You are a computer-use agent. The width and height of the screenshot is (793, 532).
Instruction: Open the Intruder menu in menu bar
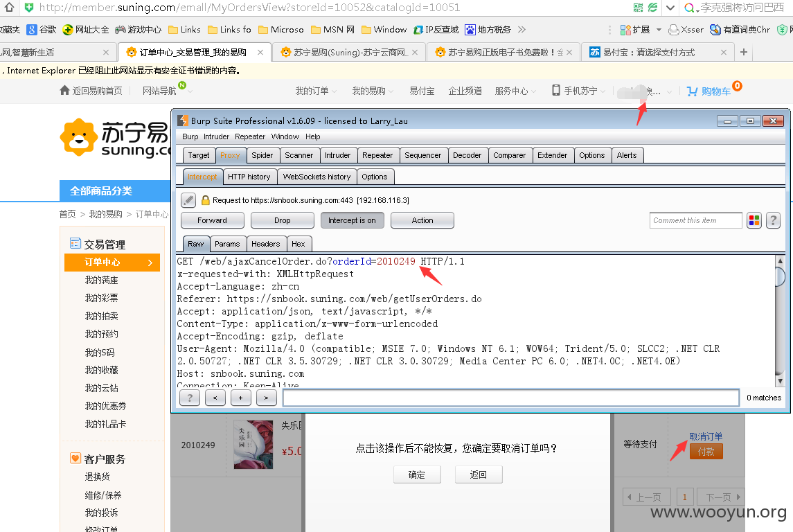click(217, 136)
